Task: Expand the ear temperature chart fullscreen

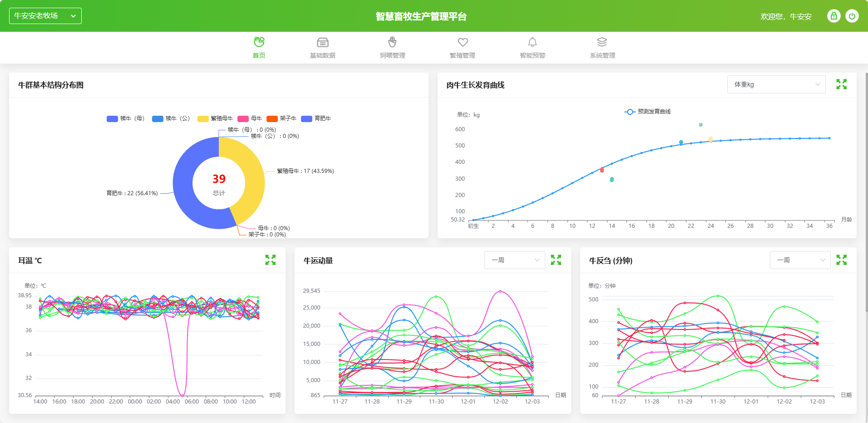Action: click(271, 260)
